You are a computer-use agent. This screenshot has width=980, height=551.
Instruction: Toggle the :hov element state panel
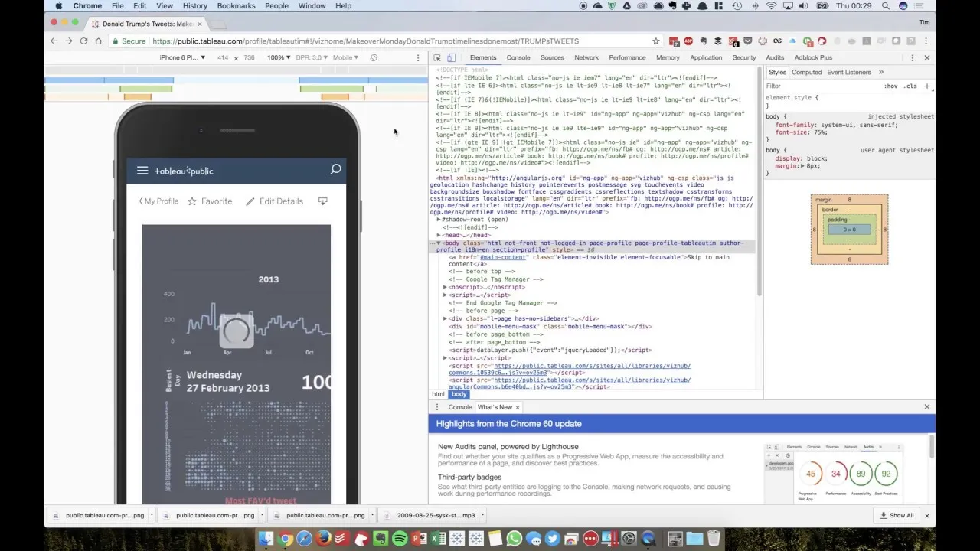pyautogui.click(x=890, y=86)
